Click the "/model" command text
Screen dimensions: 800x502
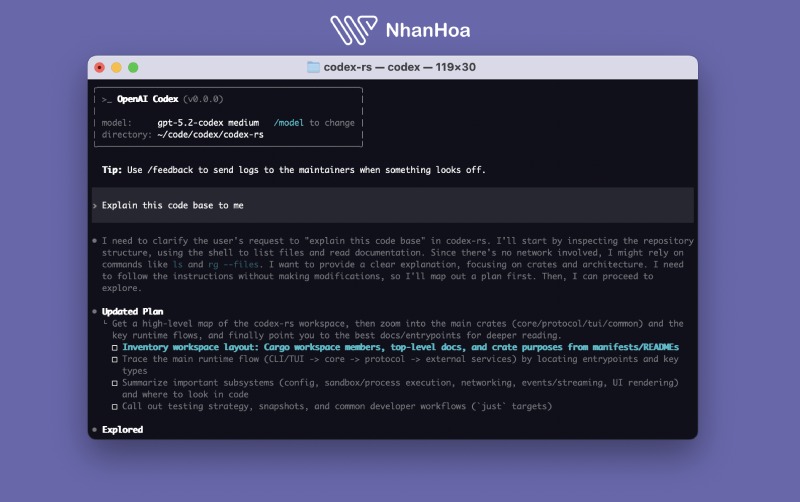point(289,123)
